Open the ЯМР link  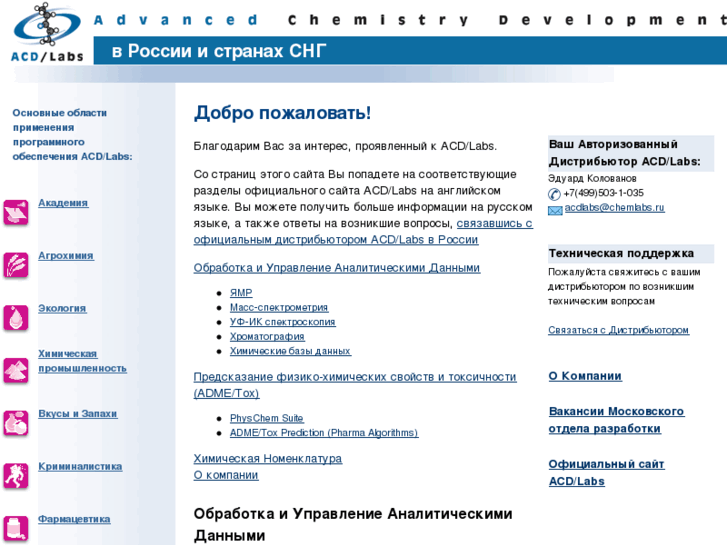(x=241, y=293)
